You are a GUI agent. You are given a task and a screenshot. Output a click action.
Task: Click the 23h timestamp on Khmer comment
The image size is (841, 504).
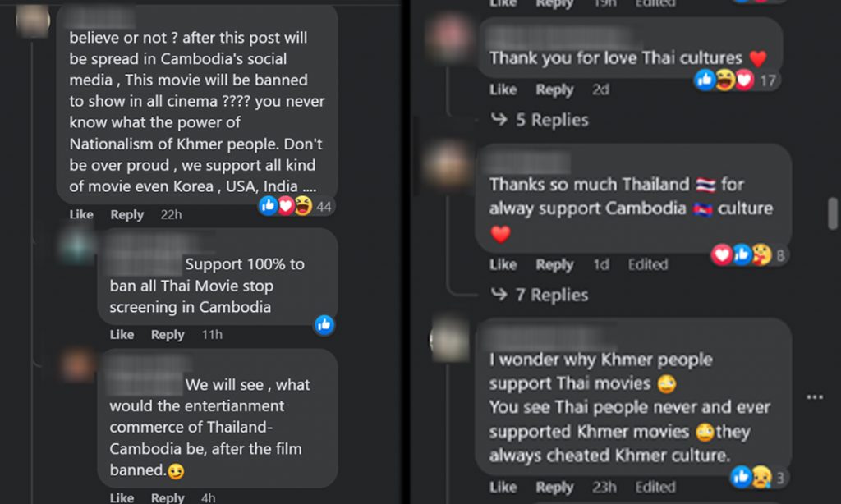pyautogui.click(x=604, y=487)
